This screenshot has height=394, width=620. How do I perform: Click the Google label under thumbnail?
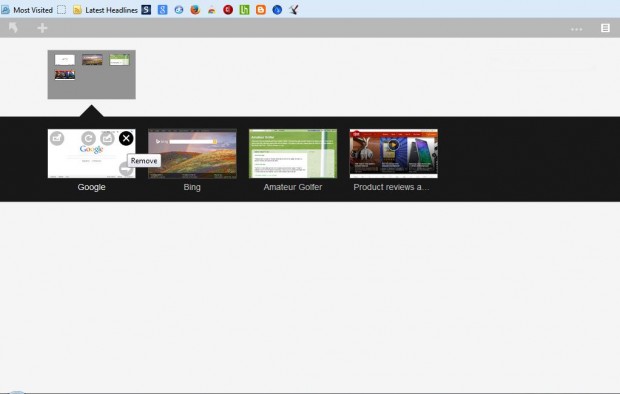point(91,187)
